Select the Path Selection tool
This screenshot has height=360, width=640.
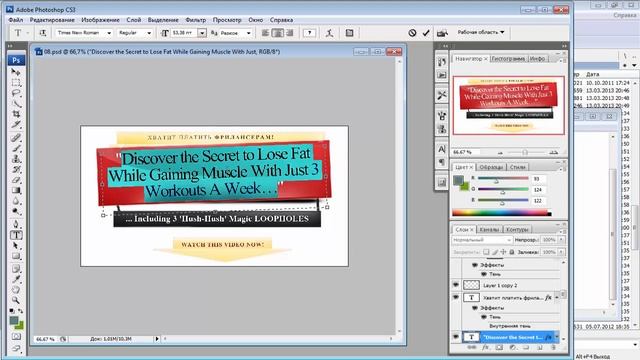coord(16,246)
